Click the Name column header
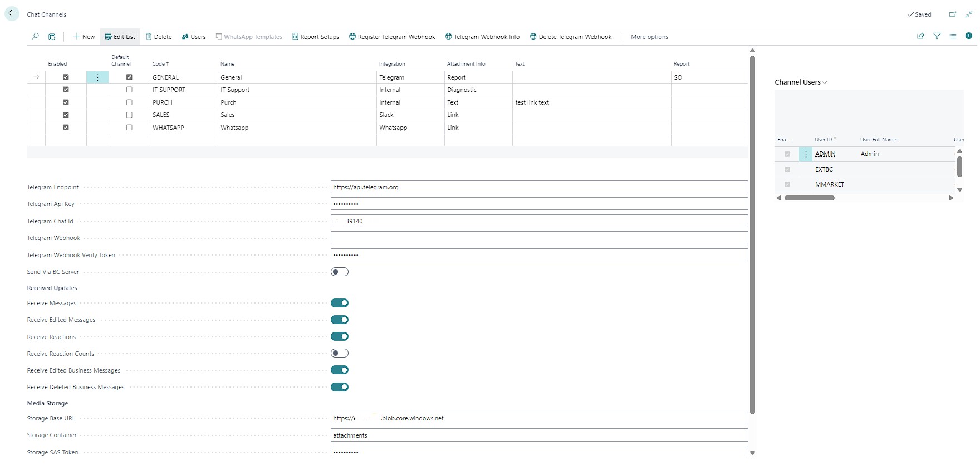Viewport: 980px width, 465px height. pos(227,64)
